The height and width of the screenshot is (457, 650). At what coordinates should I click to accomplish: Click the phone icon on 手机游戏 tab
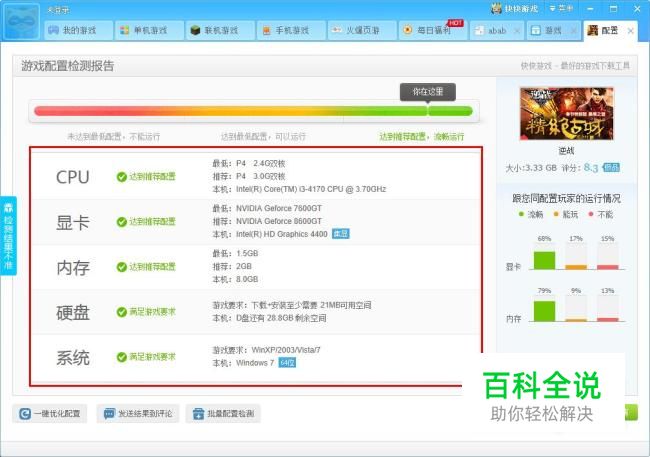click(x=267, y=30)
